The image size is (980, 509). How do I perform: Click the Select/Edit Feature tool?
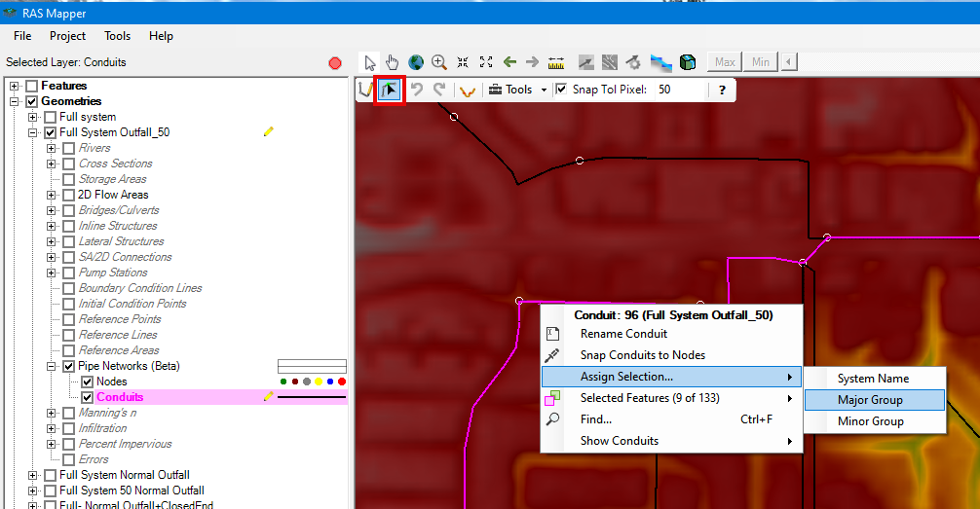point(390,90)
